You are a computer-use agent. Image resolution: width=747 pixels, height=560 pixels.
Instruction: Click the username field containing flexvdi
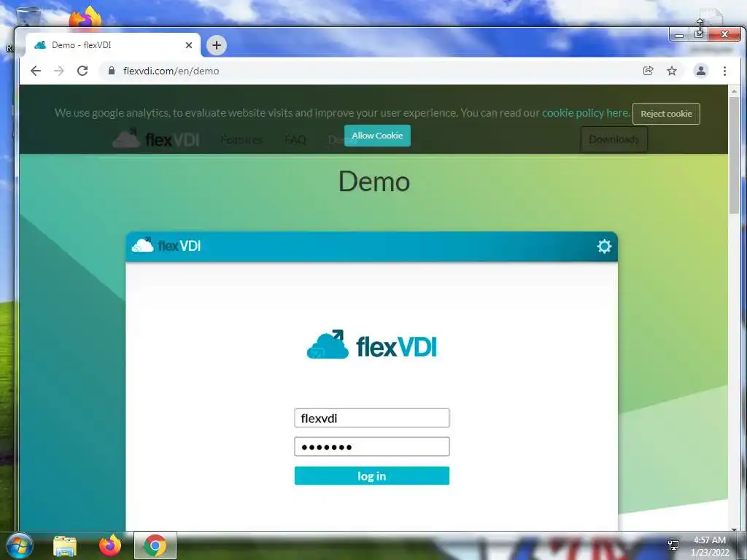tap(371, 418)
